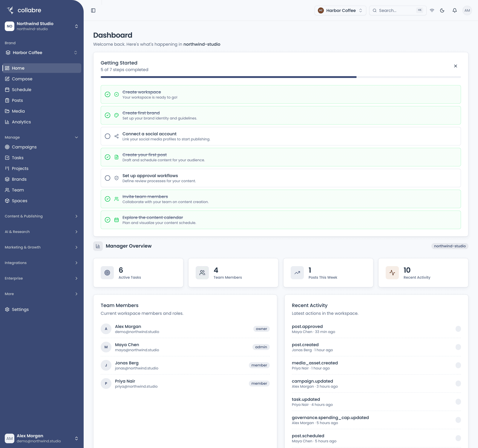This screenshot has width=478, height=448.
Task: Open Media in the sidebar
Action: (42, 111)
